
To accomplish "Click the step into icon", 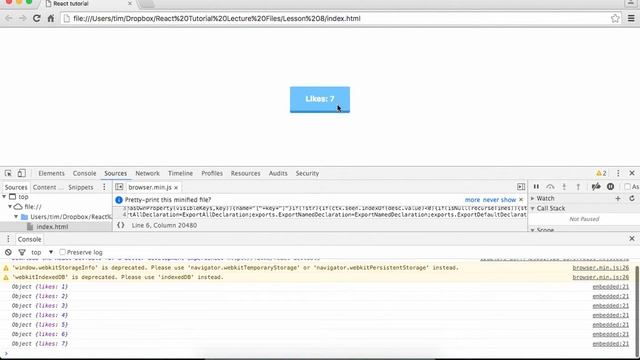I will coord(564,187).
